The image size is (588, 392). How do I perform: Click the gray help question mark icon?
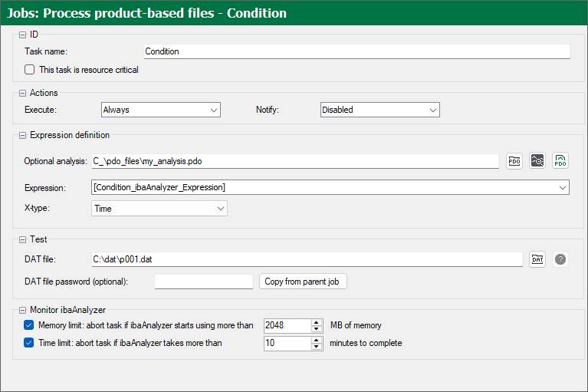coord(560,259)
